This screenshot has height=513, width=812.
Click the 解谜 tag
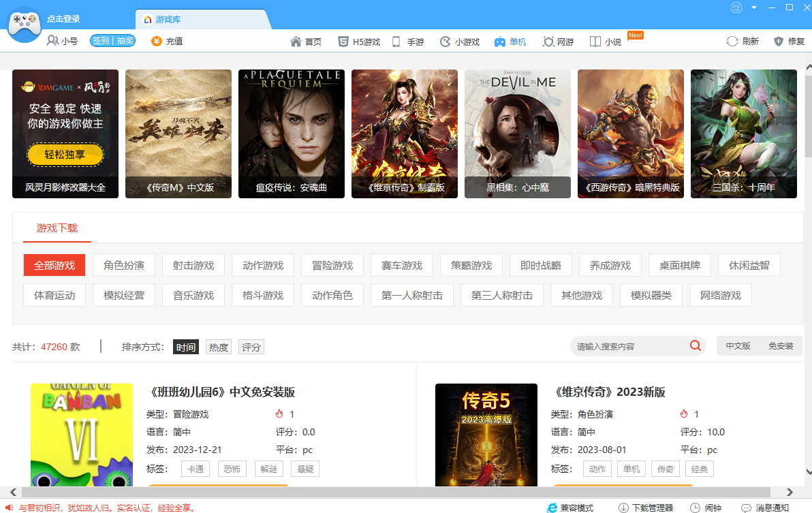269,469
